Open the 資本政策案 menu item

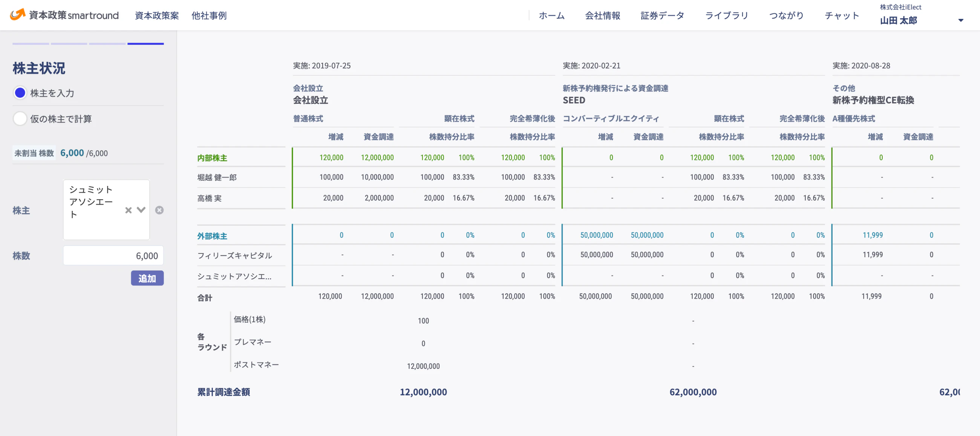pyautogui.click(x=157, y=15)
